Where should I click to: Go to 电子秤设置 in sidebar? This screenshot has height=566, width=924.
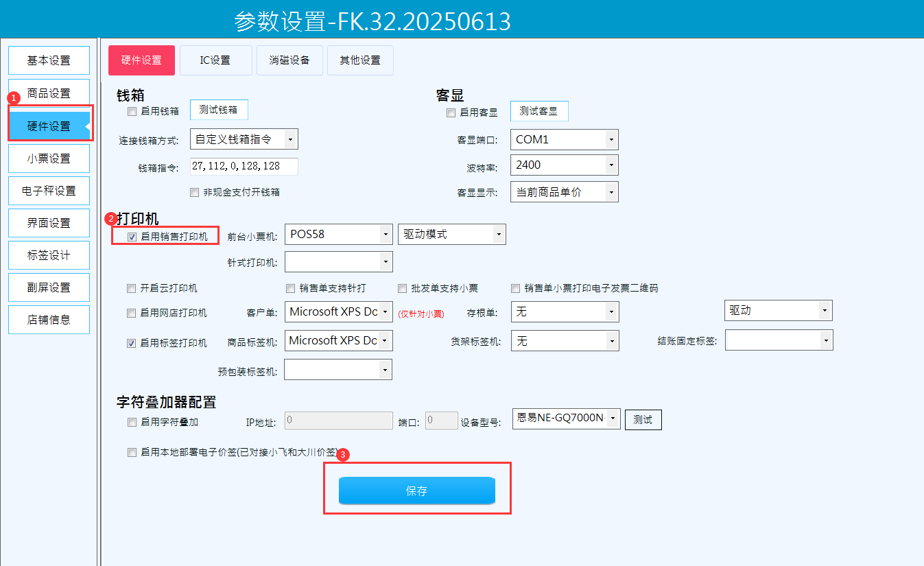[49, 191]
